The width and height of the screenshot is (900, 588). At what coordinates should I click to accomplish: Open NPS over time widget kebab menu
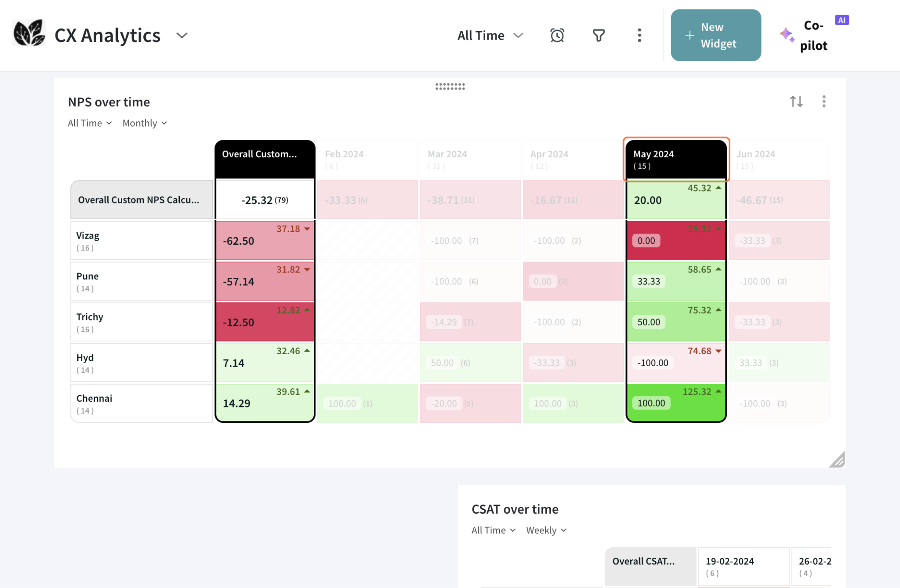point(824,102)
